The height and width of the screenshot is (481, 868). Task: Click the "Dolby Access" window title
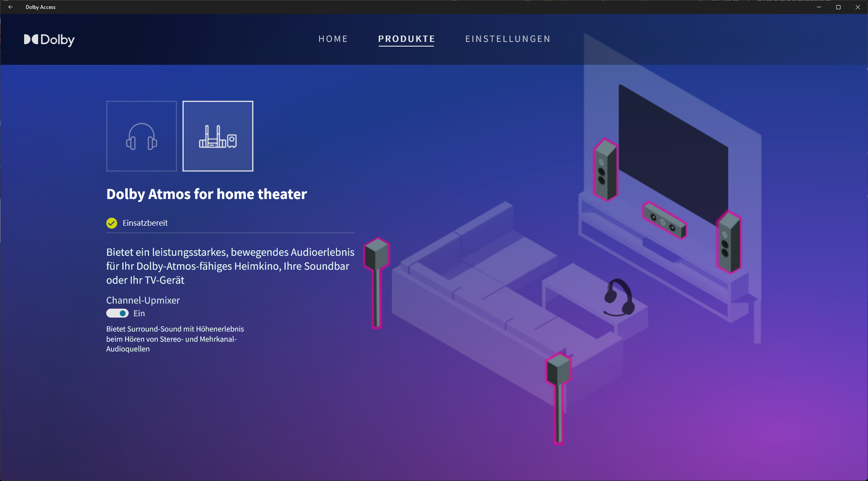[x=41, y=7]
